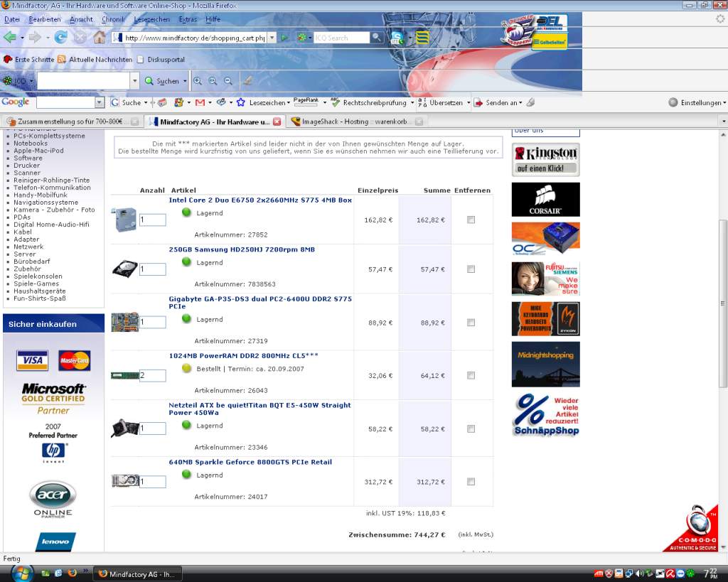Click the Google news icon next to Suche
This screenshot has width=728, height=582.
[x=161, y=102]
